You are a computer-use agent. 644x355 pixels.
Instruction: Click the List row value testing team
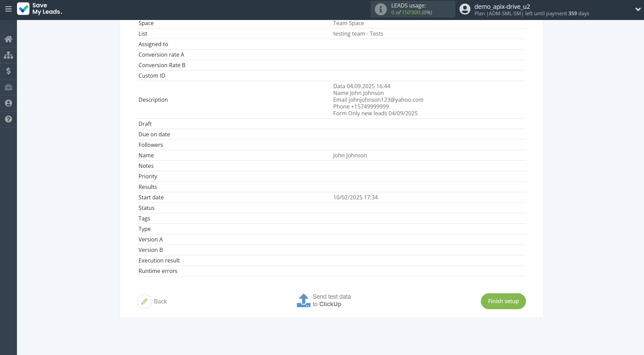pos(358,34)
